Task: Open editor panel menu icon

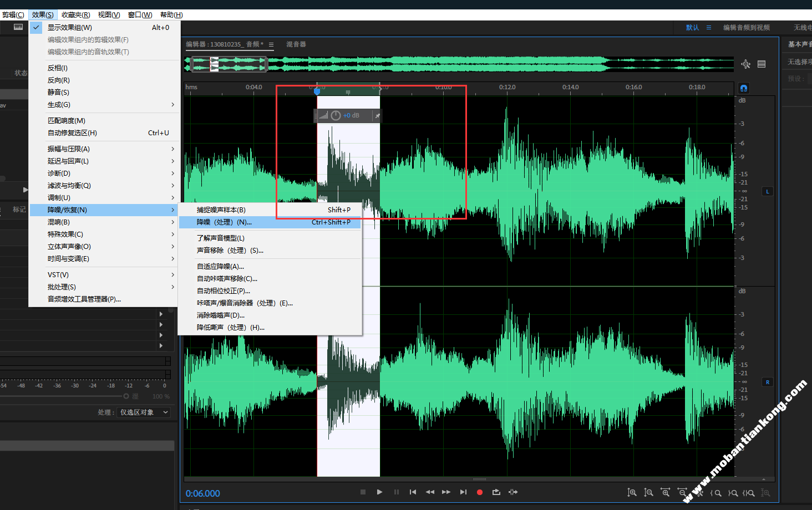Action: click(x=271, y=44)
